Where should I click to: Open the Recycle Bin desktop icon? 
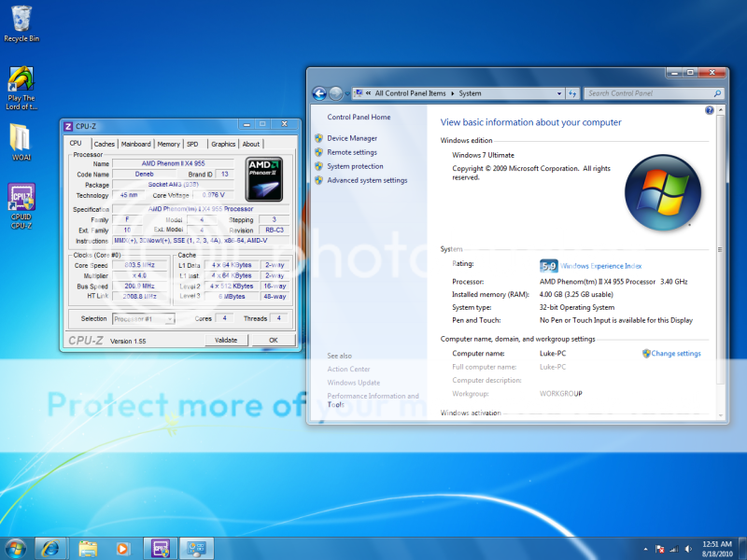coord(21,24)
